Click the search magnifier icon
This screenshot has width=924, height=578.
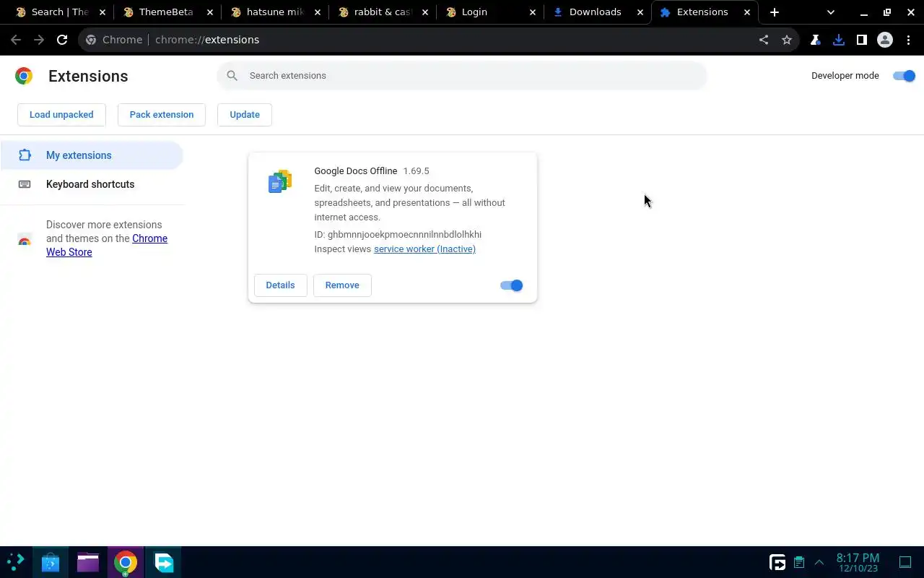click(x=232, y=76)
